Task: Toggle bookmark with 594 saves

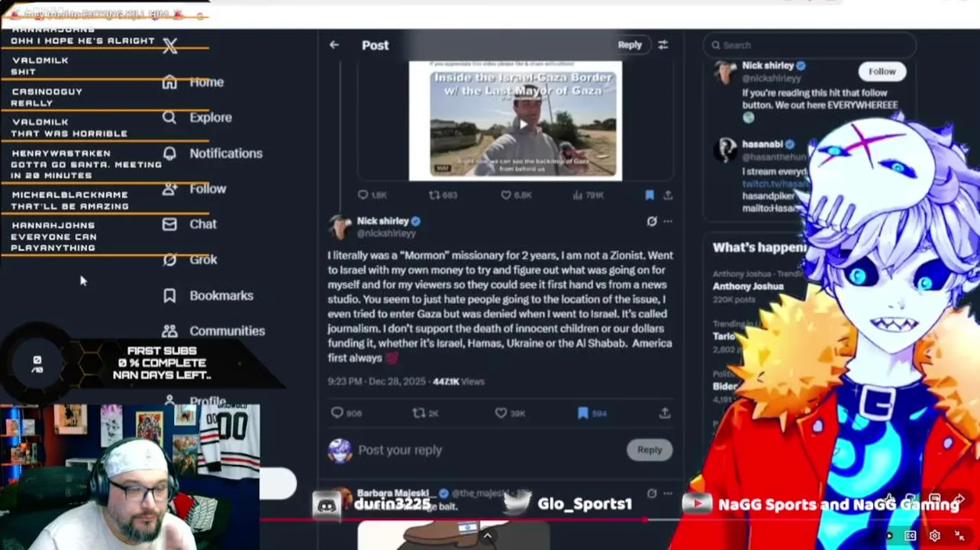Action: tap(583, 413)
